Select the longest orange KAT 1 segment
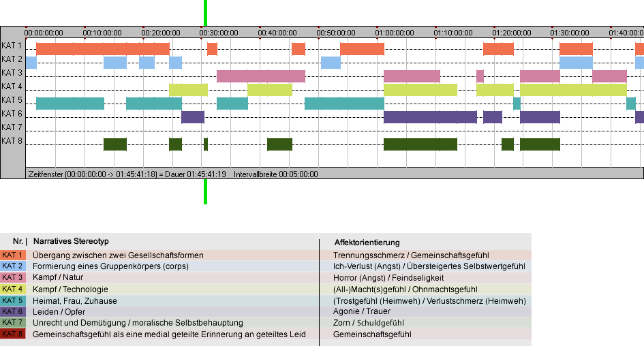644x361 pixels. click(103, 49)
